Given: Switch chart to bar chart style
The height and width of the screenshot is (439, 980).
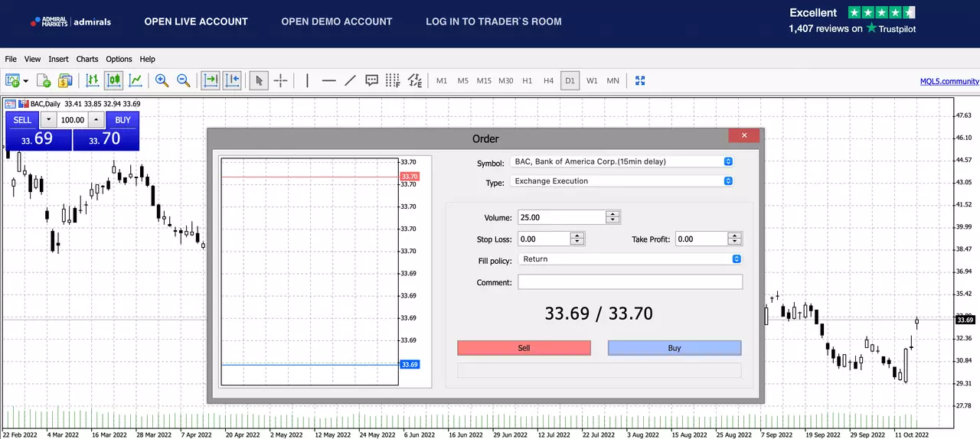Looking at the screenshot, I should click(x=93, y=80).
